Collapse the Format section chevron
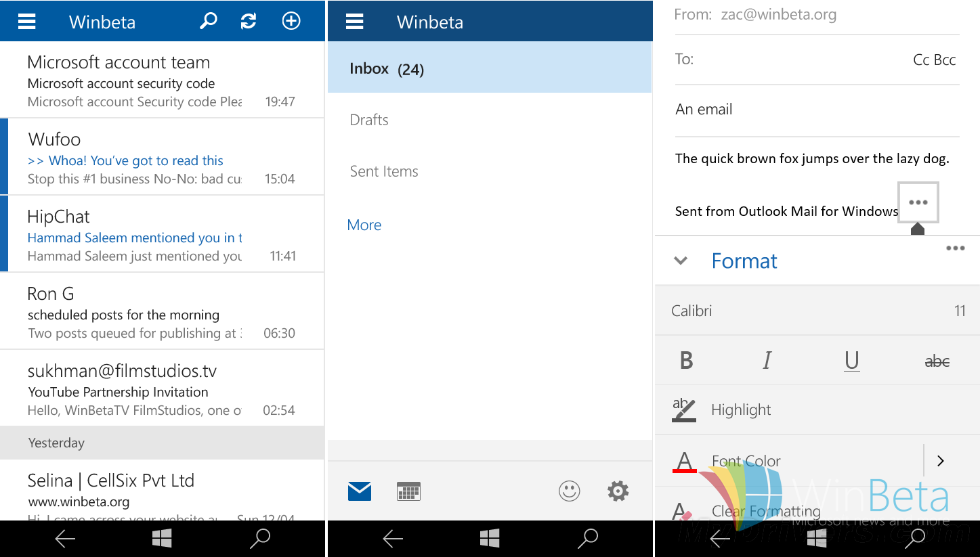980x557 pixels. (680, 260)
